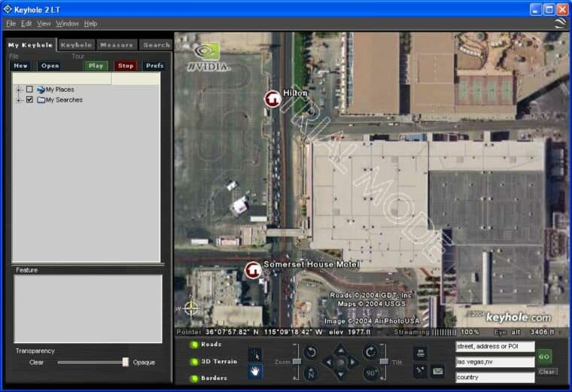Select the pointer tool above the hand
Screen dimensions: 572x392
pyautogui.click(x=255, y=354)
